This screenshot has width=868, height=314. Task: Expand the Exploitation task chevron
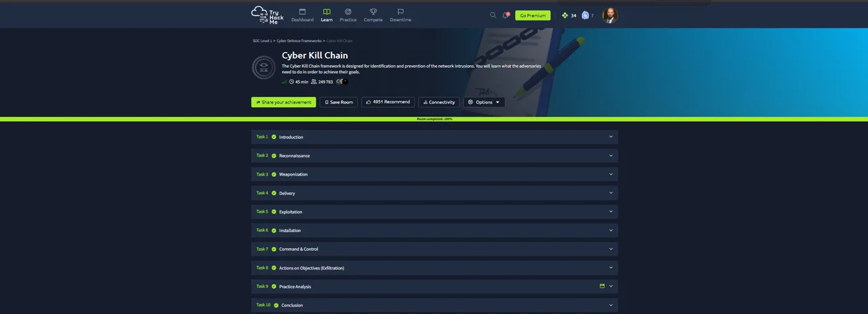click(611, 211)
